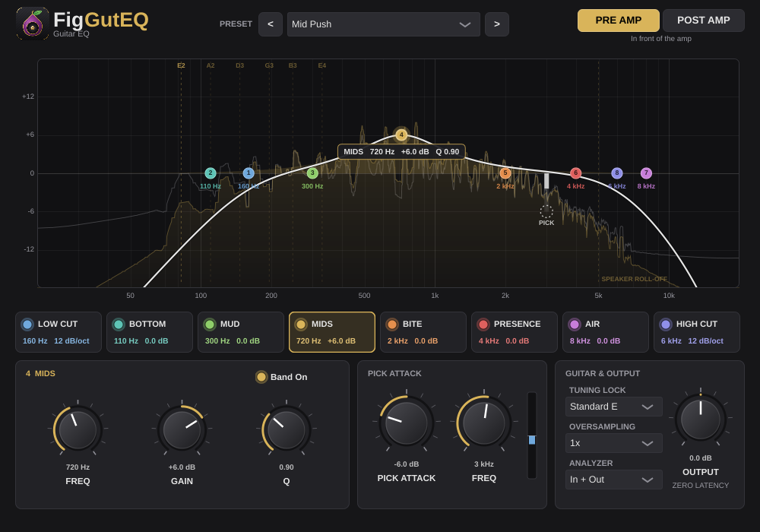Select EQ node 1 at 160 Hz
Image resolution: width=760 pixels, height=532 pixels.
tap(249, 173)
